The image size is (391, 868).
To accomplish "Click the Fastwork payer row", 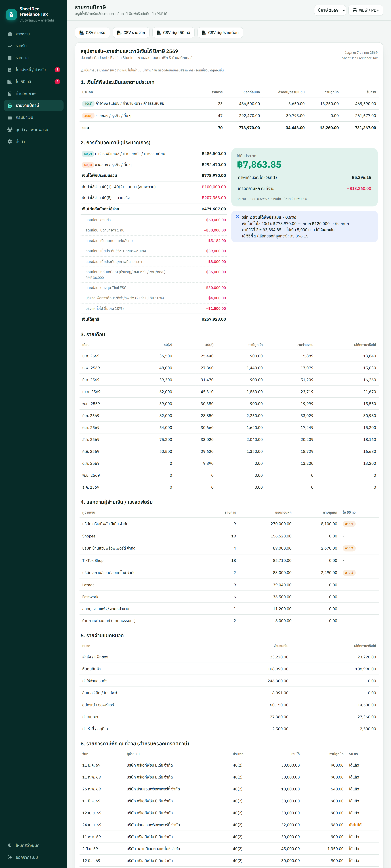I will (229, 597).
